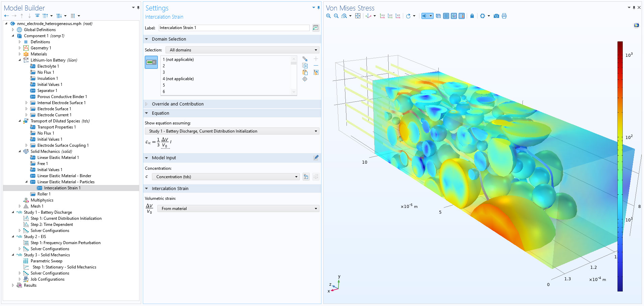Image resolution: width=644 pixels, height=306 pixels.
Task: Toggle the domain selection active switch
Action: (x=151, y=62)
